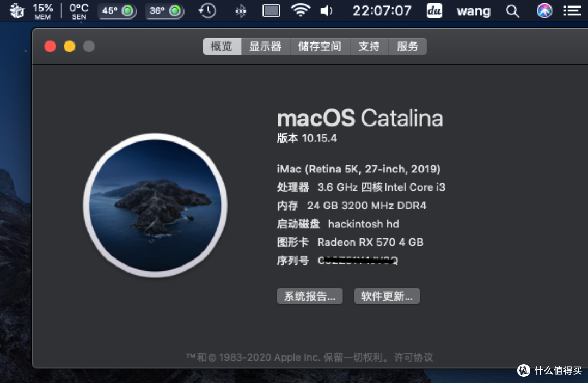Open the Baidu 'du' input method menu
The width and height of the screenshot is (588, 383).
[434, 10]
